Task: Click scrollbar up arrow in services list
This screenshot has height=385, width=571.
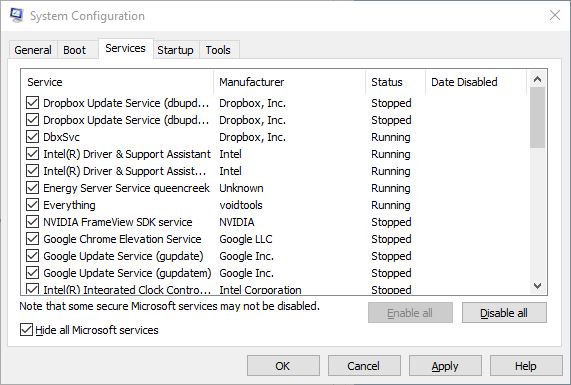Action: (x=537, y=79)
